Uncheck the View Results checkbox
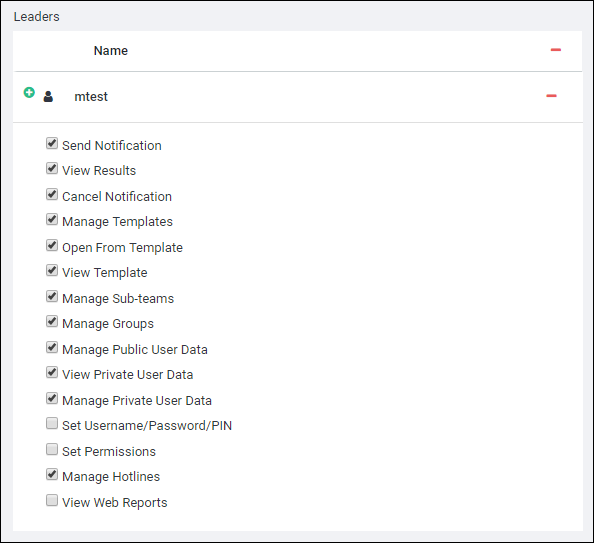The width and height of the screenshot is (594, 543). pos(52,168)
